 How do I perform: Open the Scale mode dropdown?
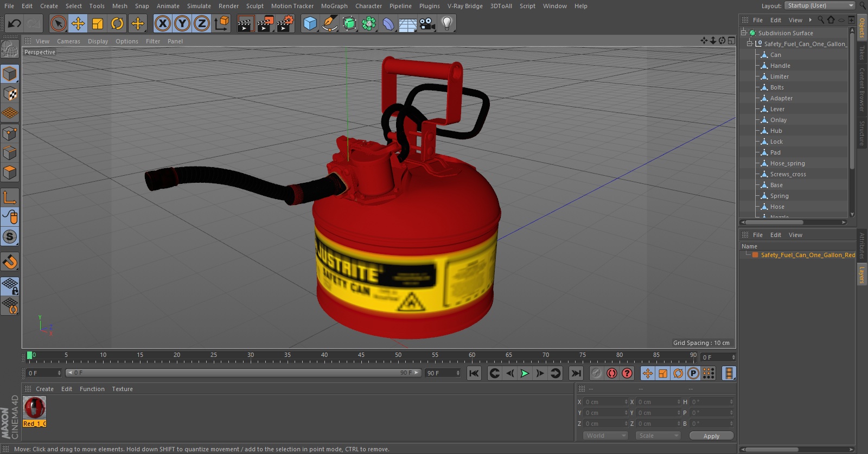[x=658, y=436]
